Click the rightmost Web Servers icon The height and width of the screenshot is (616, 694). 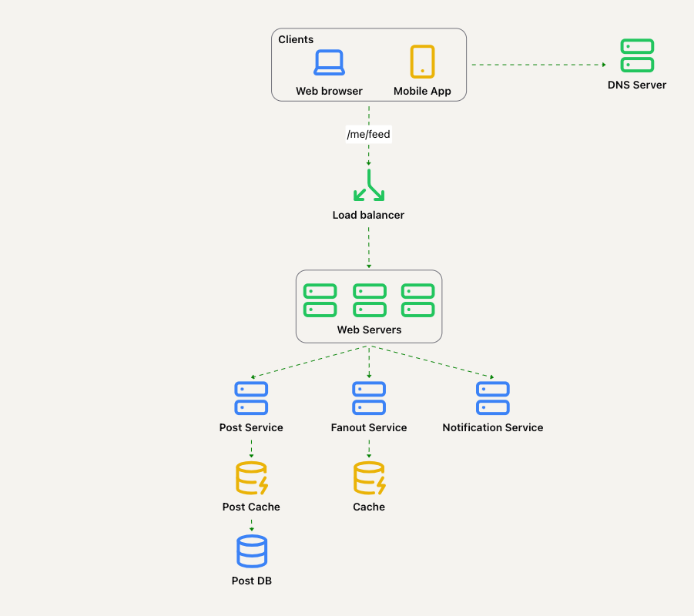[x=417, y=300]
